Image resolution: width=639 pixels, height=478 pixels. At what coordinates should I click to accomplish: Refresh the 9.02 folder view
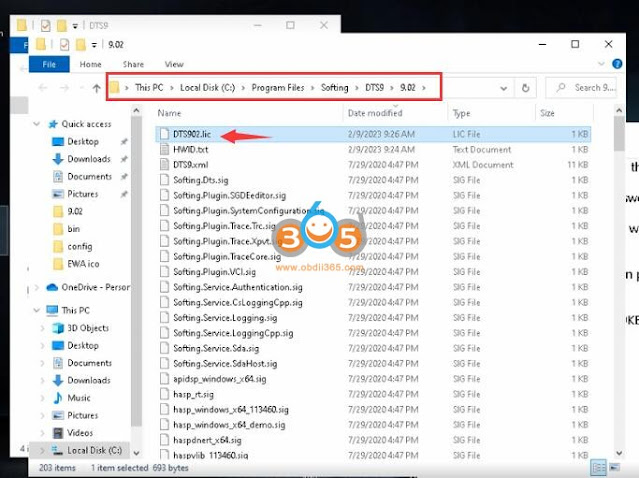click(x=525, y=88)
